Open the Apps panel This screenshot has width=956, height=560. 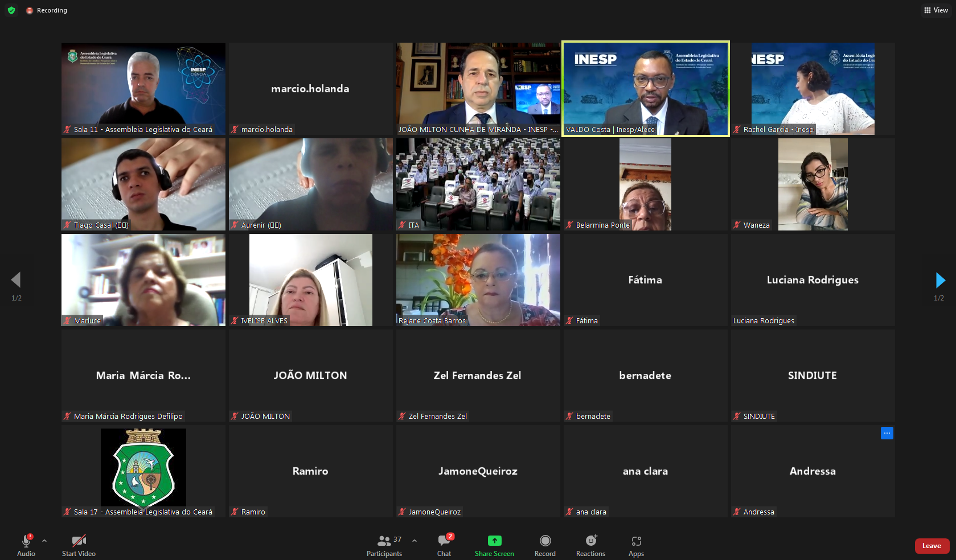636,545
